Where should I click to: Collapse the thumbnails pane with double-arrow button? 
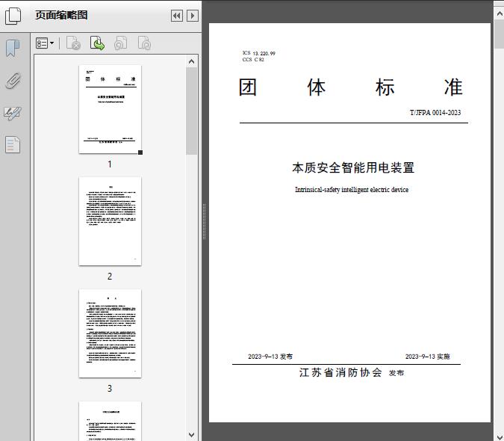click(177, 16)
